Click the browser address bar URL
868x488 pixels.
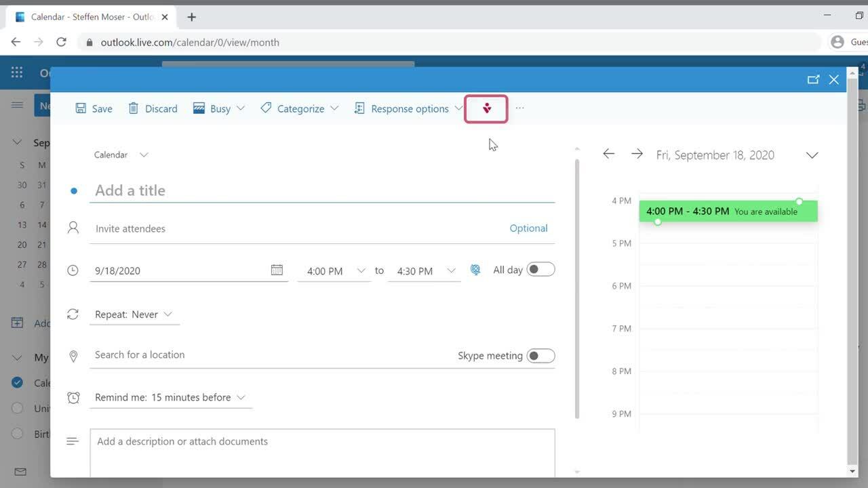coord(190,42)
